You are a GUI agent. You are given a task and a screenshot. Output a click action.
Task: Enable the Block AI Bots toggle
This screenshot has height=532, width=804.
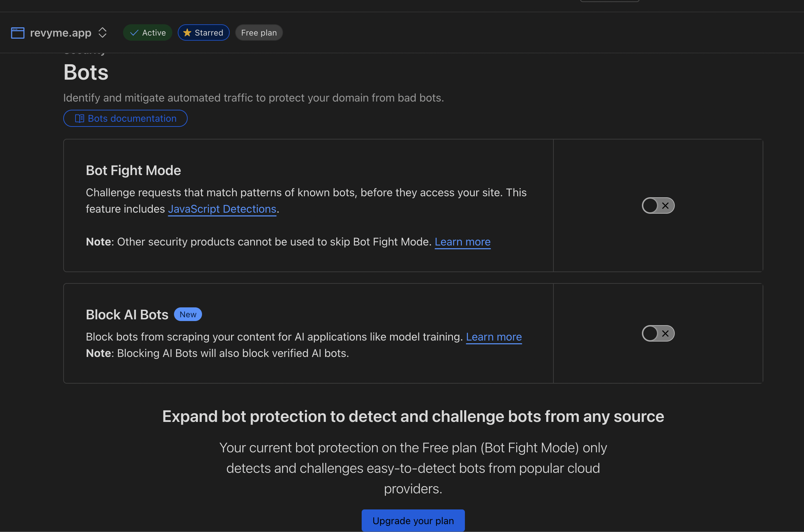[658, 333]
